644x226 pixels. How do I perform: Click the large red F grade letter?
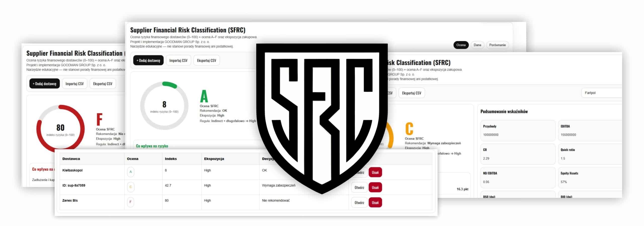tap(99, 119)
